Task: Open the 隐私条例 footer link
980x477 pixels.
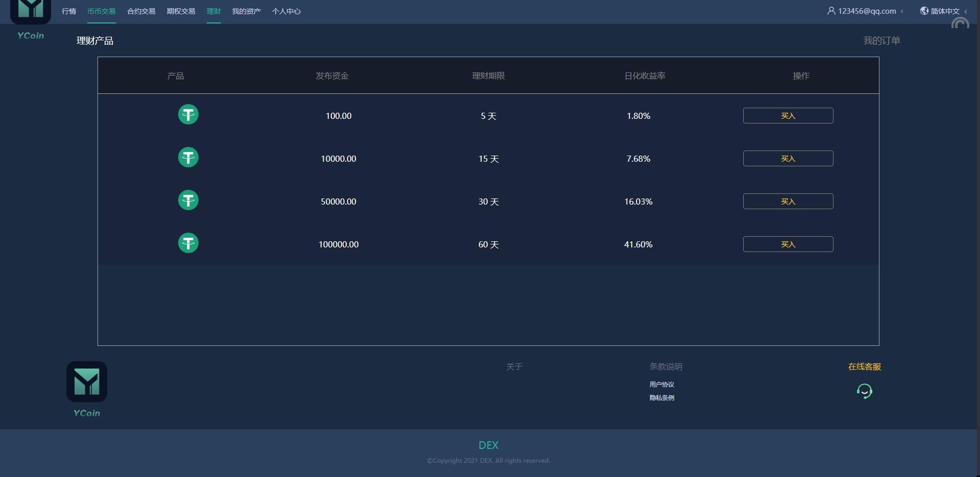Action: coord(662,398)
